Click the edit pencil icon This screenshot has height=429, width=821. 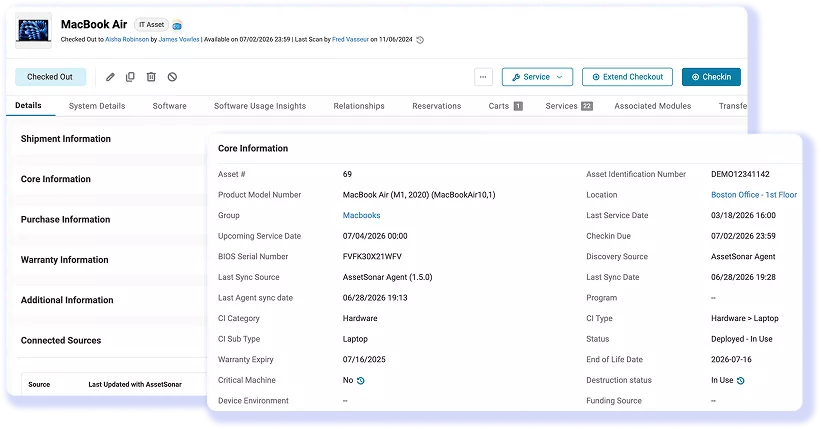pyautogui.click(x=110, y=77)
